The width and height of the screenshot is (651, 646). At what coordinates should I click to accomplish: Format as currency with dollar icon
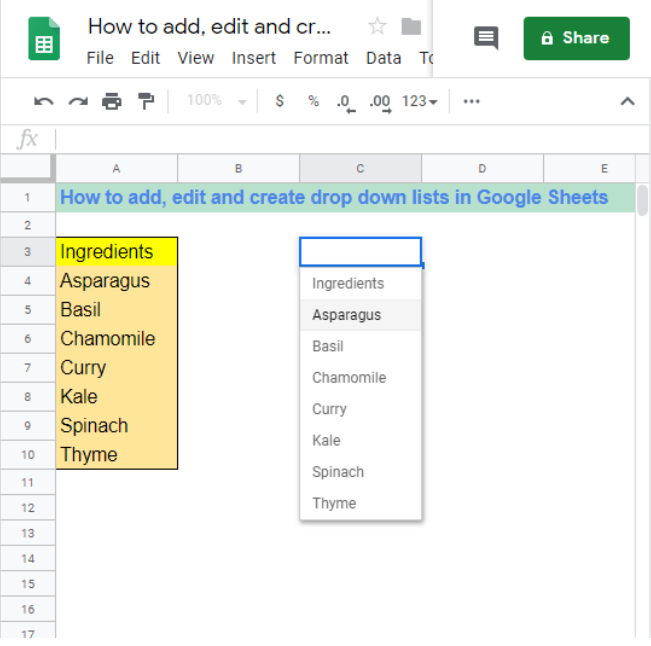pos(280,100)
